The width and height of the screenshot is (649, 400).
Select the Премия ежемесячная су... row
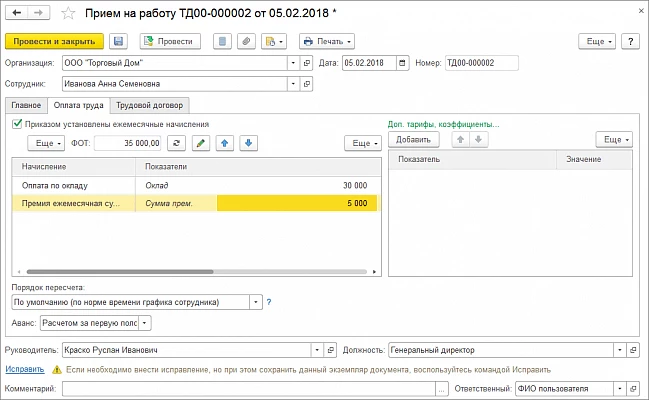tap(196, 203)
